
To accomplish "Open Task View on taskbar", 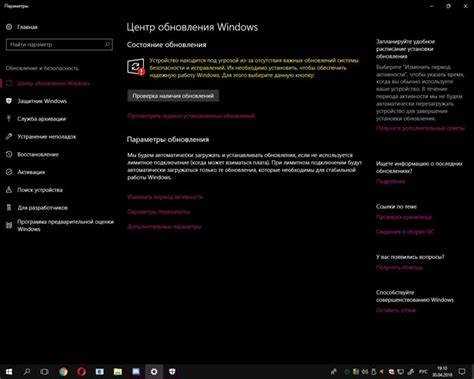I will pyautogui.click(x=44, y=371).
